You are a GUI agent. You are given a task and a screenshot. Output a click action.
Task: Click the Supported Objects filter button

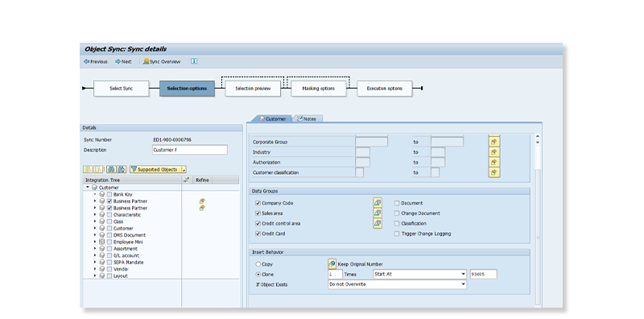(x=155, y=169)
